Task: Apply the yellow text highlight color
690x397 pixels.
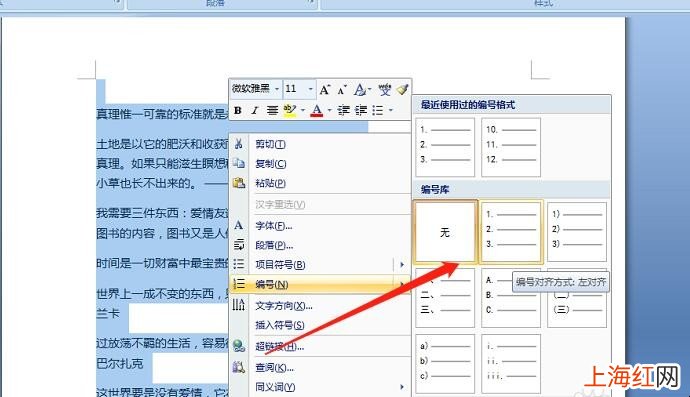Action: pyautogui.click(x=290, y=110)
